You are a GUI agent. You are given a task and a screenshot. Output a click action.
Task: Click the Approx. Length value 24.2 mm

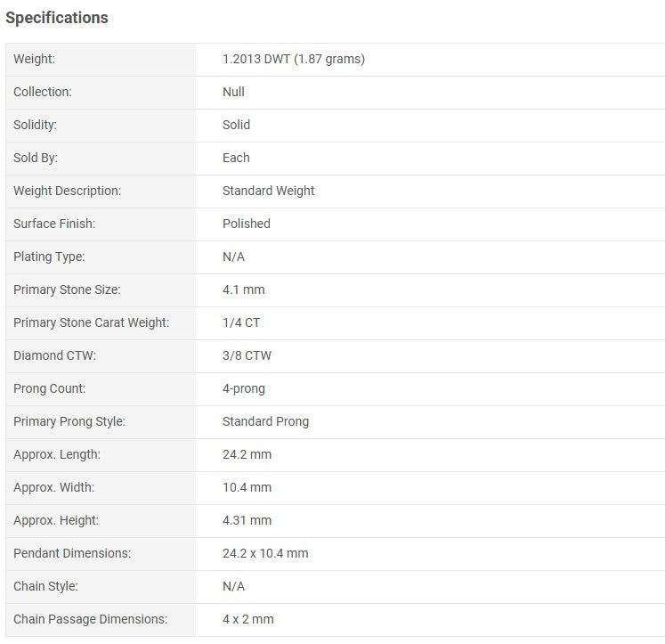247,454
